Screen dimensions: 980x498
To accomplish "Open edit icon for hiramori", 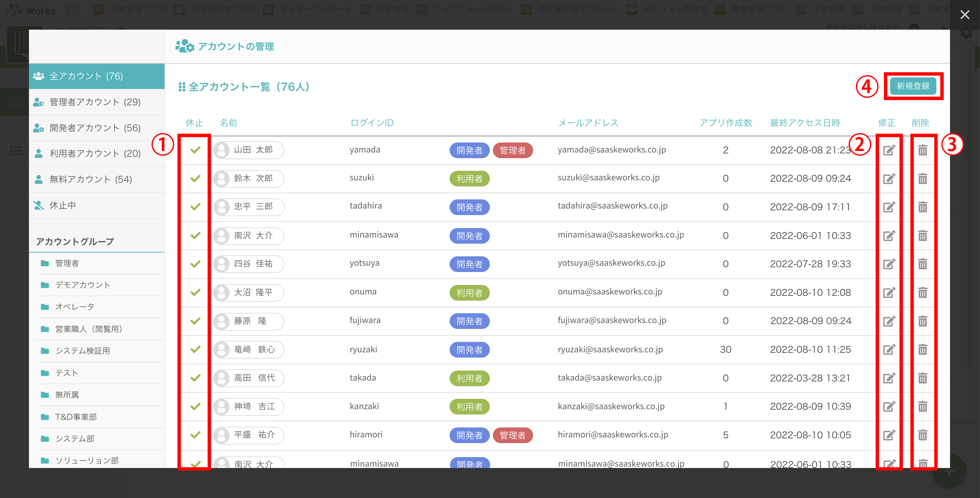I will (889, 435).
